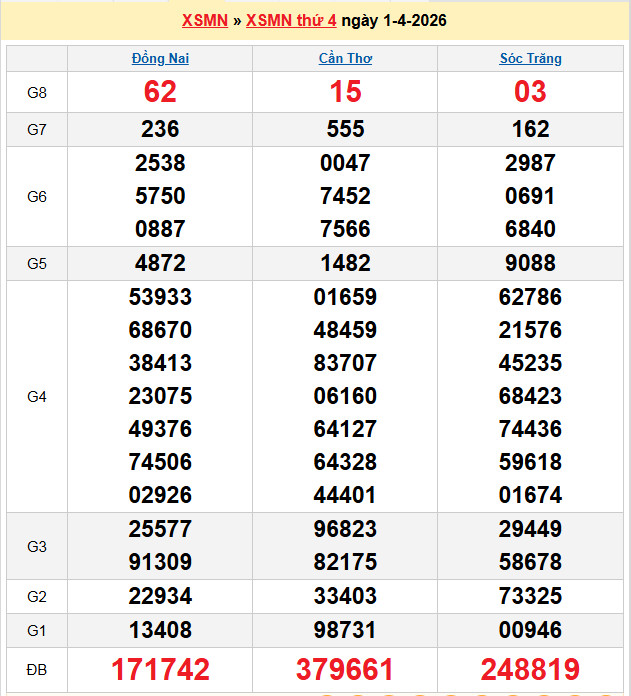Open the Cần Thơ province link
Viewport: 631px width, 696px height.
[x=345, y=59]
